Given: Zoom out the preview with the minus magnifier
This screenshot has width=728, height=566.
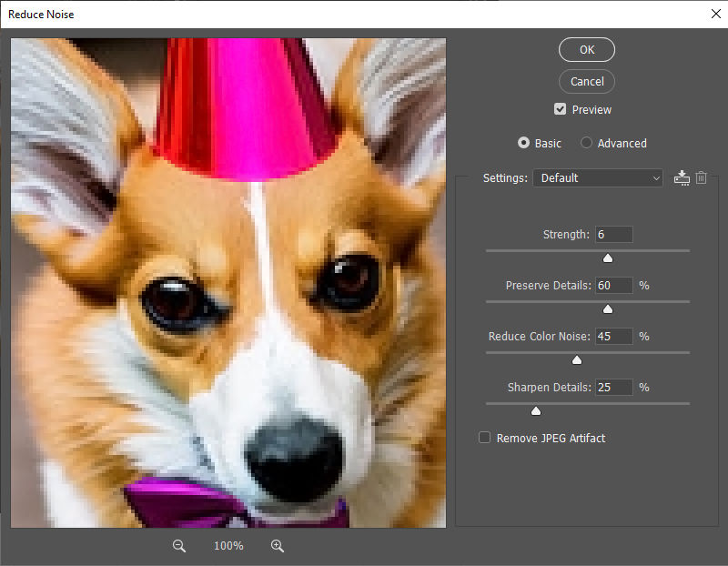Looking at the screenshot, I should (178, 546).
